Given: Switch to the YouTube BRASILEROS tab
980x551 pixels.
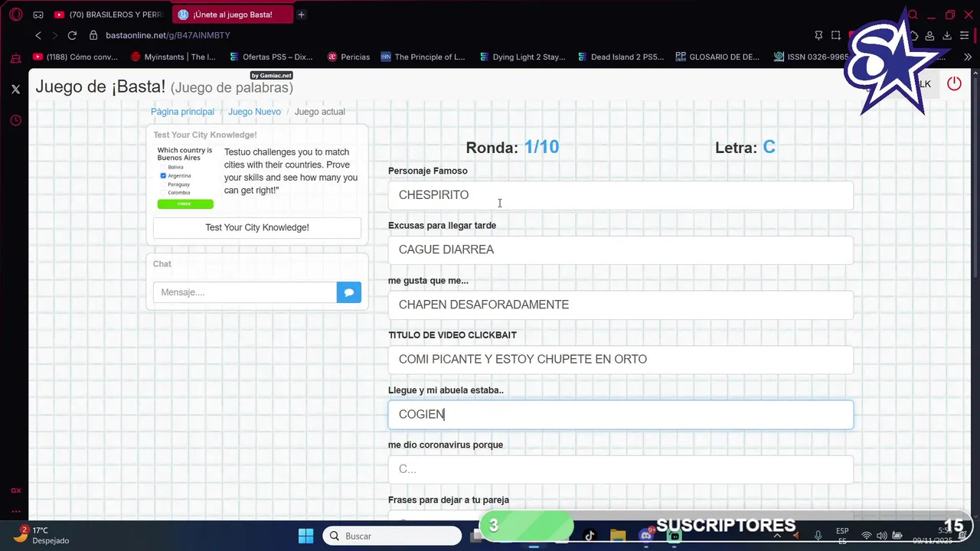Looking at the screenshot, I should (109, 15).
